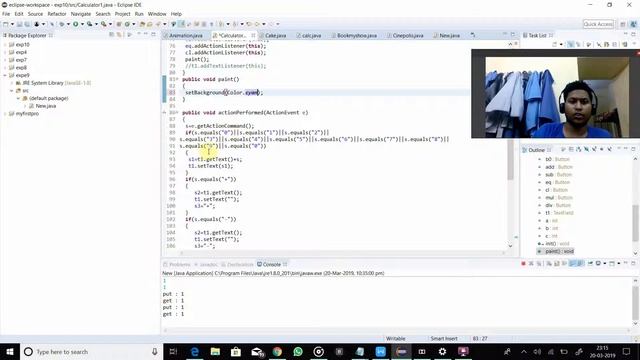Click the Java perspective icon at top right
The height and width of the screenshot is (360, 640).
633,24
